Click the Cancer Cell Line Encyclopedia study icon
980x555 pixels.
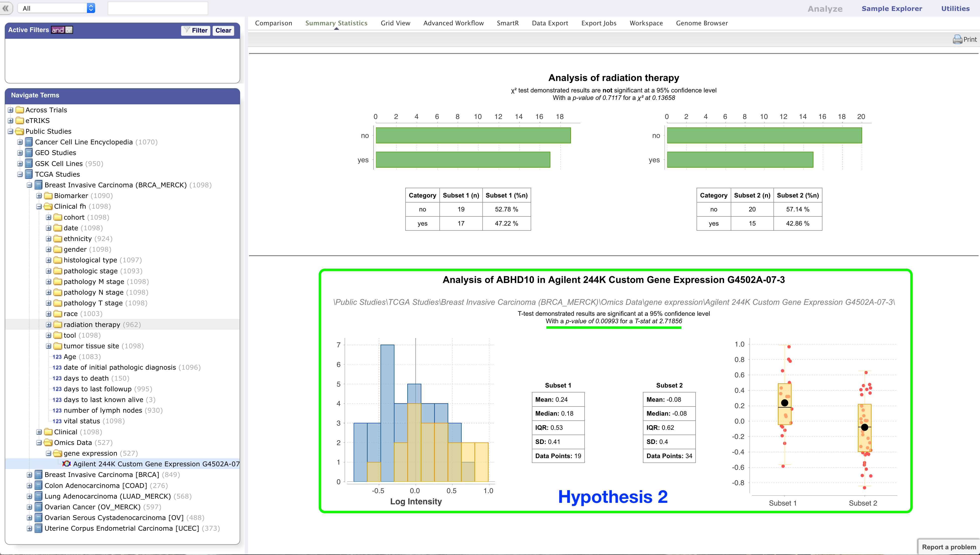tap(29, 142)
